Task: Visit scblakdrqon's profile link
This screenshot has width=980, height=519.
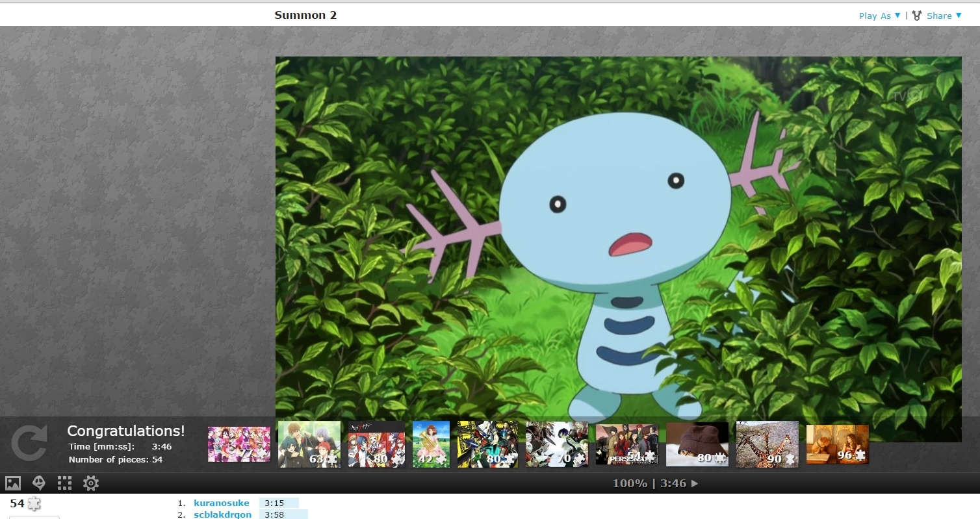Action: click(x=222, y=514)
